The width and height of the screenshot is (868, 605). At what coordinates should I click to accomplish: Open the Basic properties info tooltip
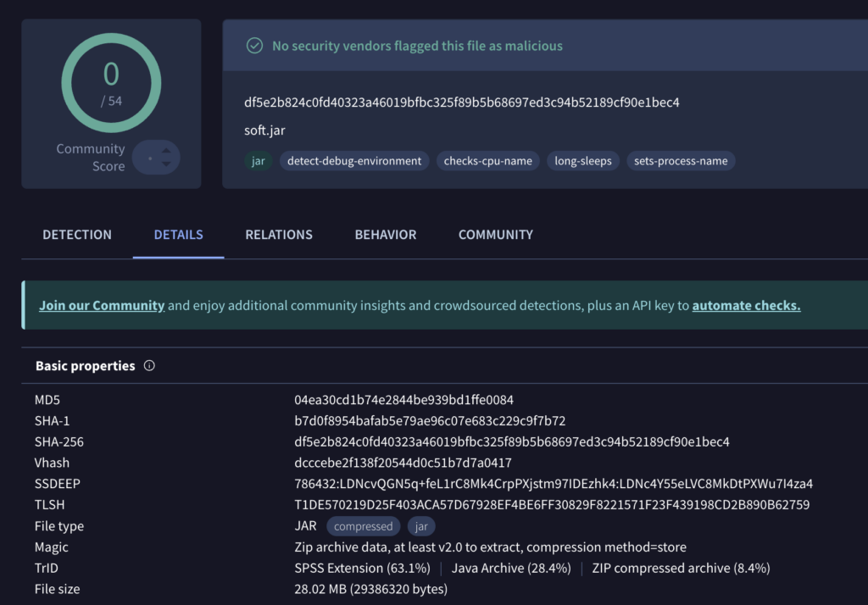coord(149,365)
